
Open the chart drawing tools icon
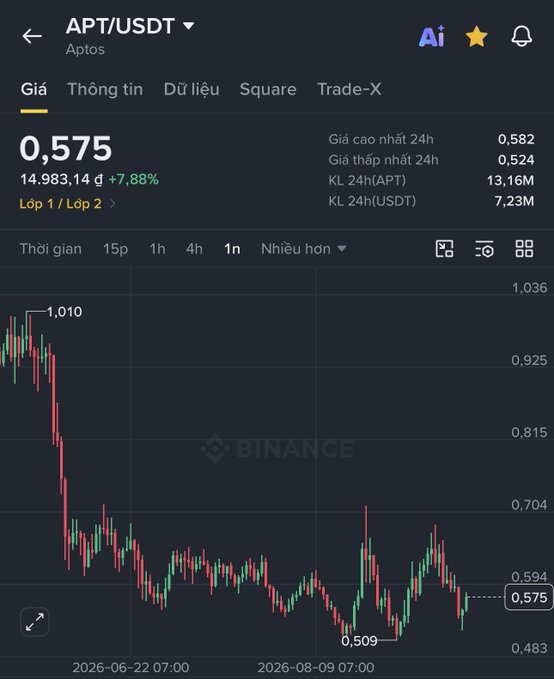[x=444, y=249]
